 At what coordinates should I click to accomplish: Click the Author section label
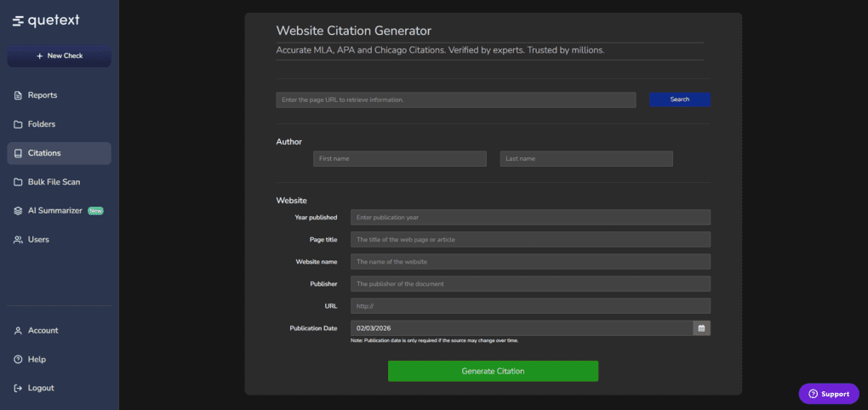(289, 142)
